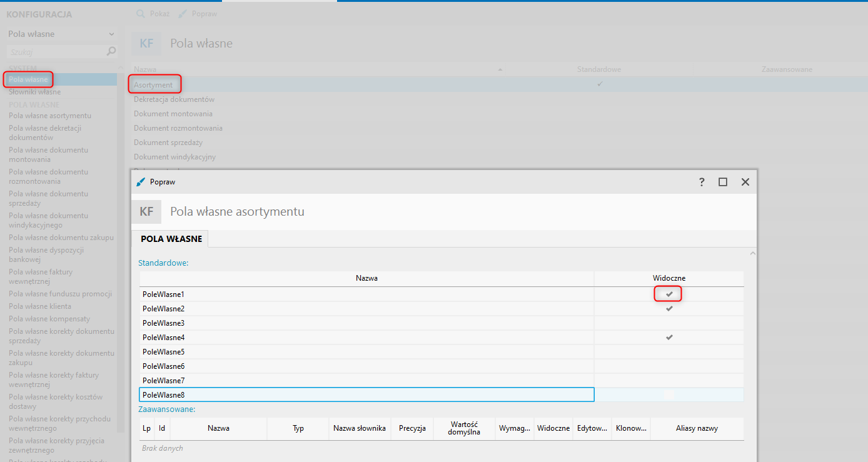
Task: Check Widoczne for PoleWlasne5
Action: point(669,351)
